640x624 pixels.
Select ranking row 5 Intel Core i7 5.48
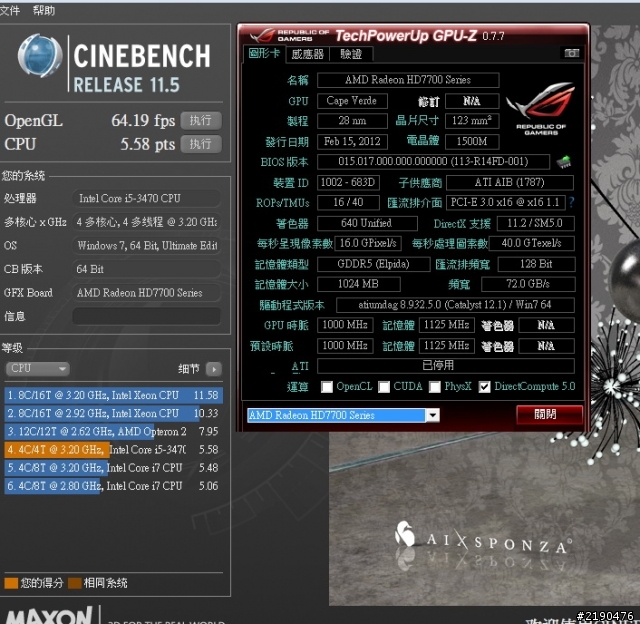(113, 468)
